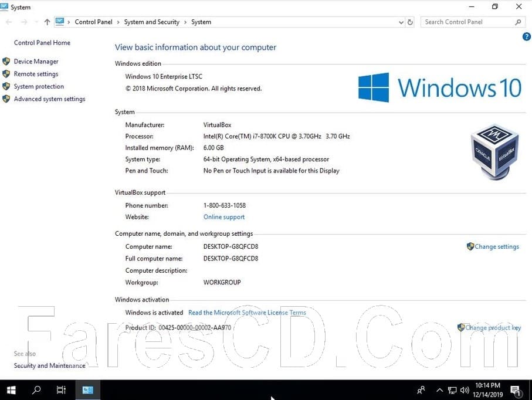This screenshot has width=532, height=400.
Task: Click the System window taskbar button
Action: (87, 390)
